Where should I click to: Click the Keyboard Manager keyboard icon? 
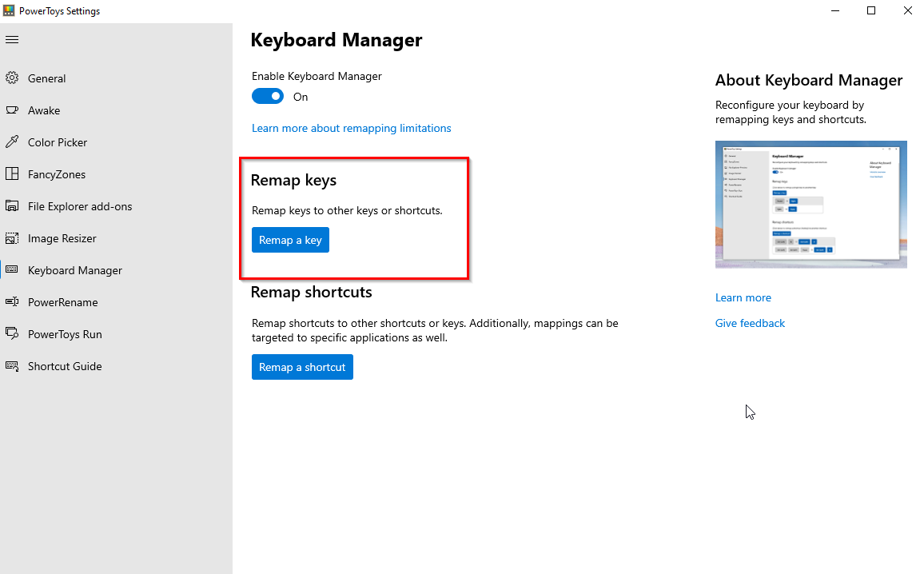12,270
